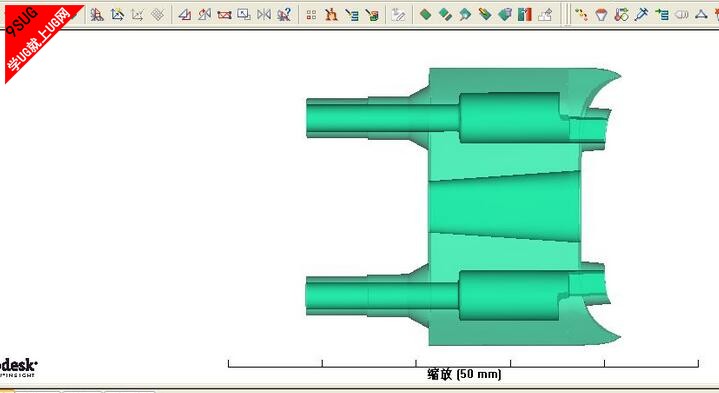
Task: Click the green diamond with magnifier icon
Action: point(465,15)
